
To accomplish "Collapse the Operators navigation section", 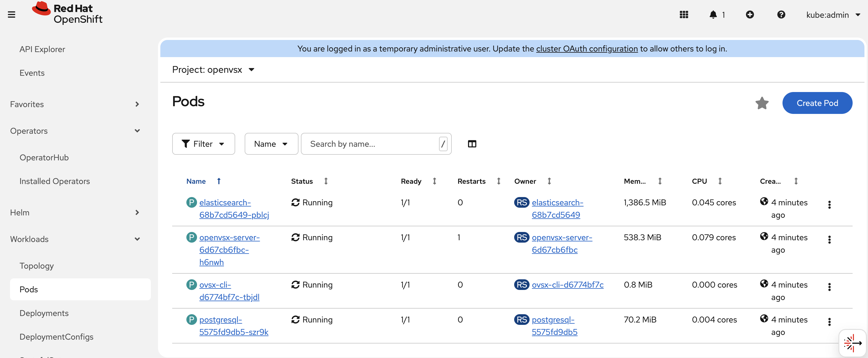I will point(75,131).
